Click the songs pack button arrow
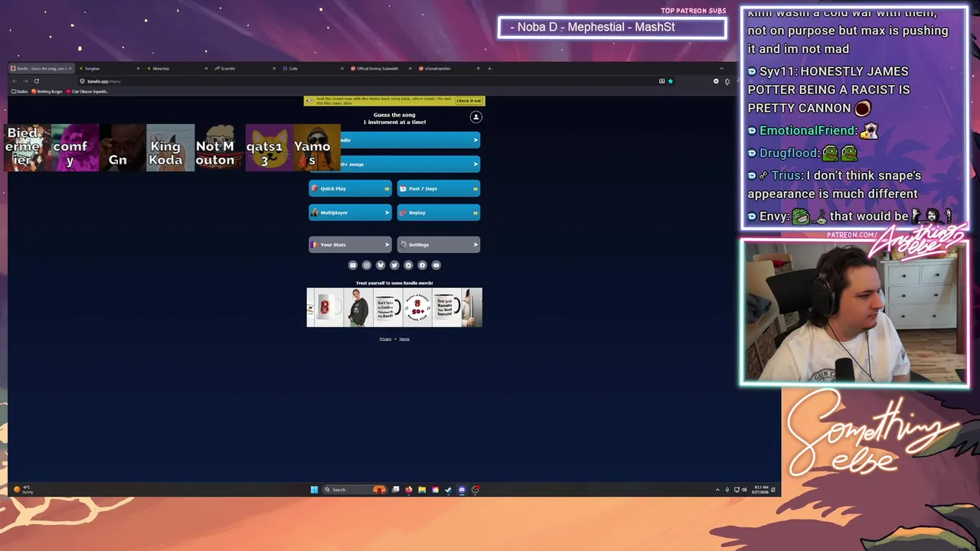The image size is (980, 551). (x=475, y=165)
